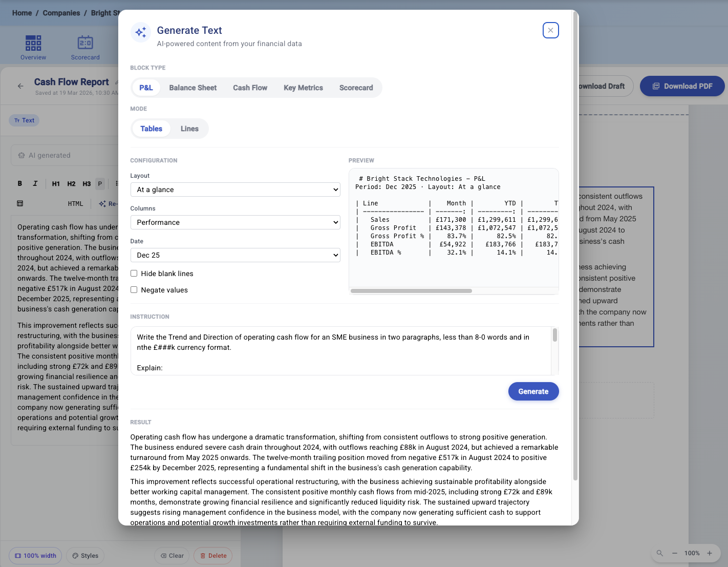Download the report as PDF
The height and width of the screenshot is (567, 728).
[x=682, y=86]
